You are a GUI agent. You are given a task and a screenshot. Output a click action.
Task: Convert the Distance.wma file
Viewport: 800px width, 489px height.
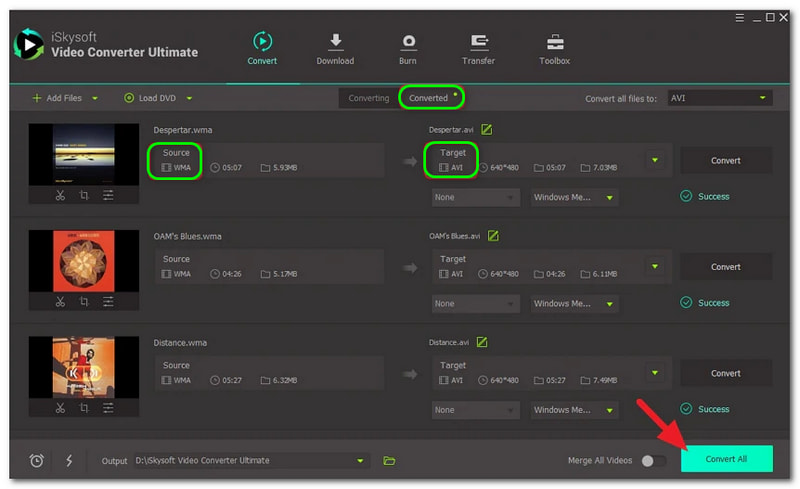coord(726,373)
